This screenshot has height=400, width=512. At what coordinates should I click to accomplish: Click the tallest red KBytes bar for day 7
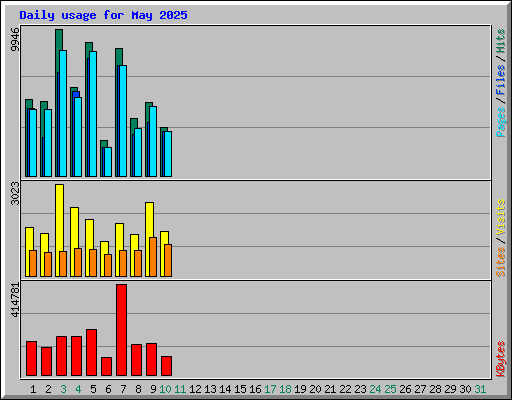pos(121,330)
